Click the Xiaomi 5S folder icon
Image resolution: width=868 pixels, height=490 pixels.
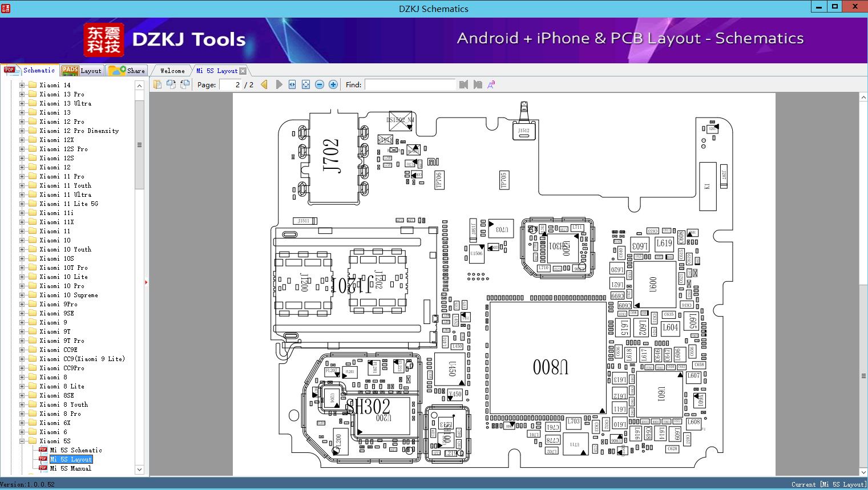click(x=33, y=441)
